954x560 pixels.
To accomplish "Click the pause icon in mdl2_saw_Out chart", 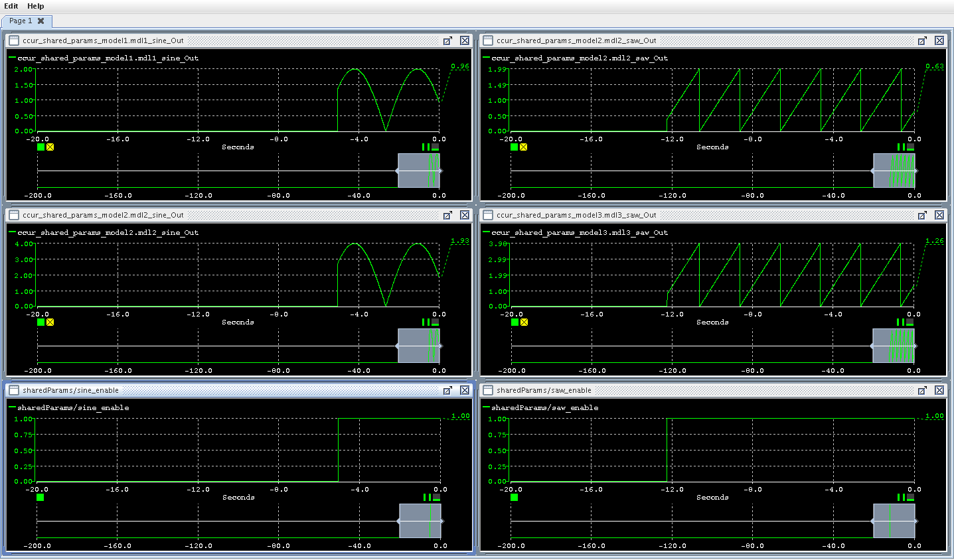I will point(900,147).
